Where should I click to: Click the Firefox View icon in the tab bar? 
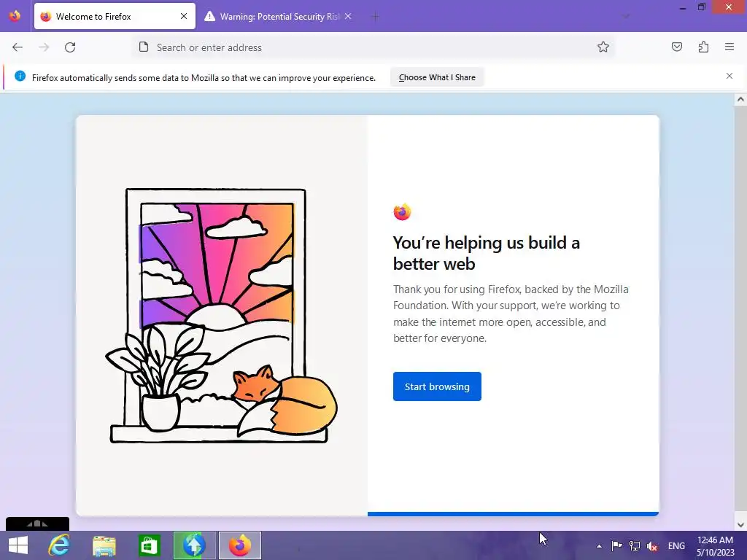(15, 16)
